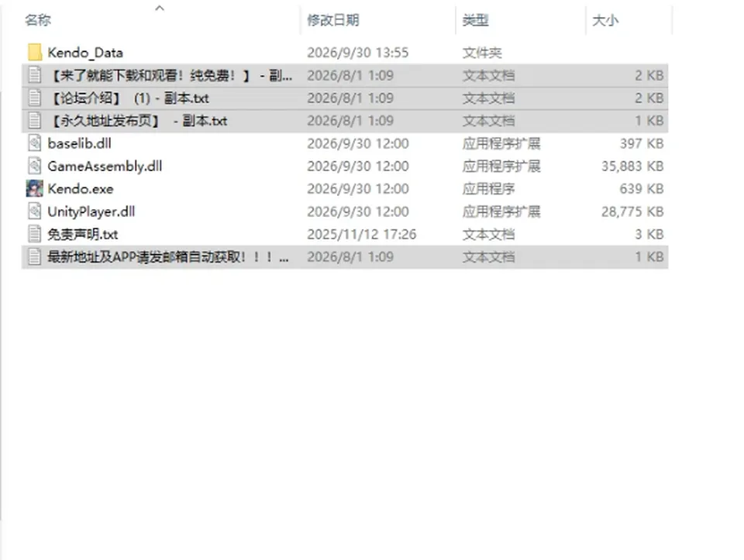Click the UnityPlayer.dll file icon
Viewport: 744px width, 560px height.
pyautogui.click(x=35, y=211)
